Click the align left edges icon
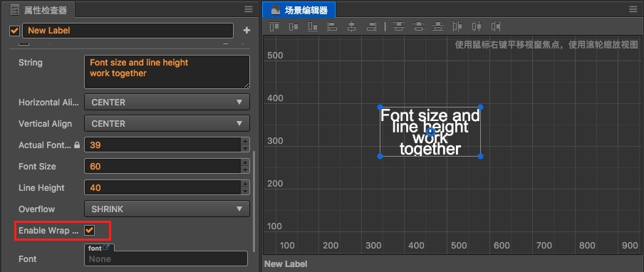 (332, 26)
